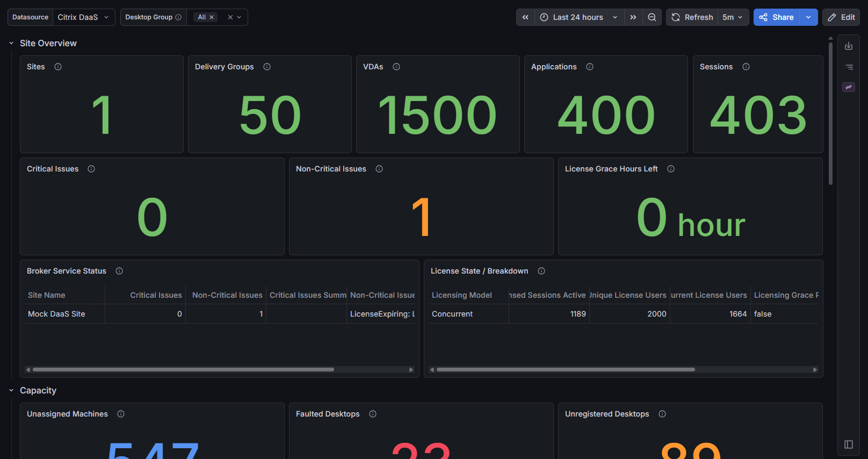The image size is (868, 459).
Task: Click the dashboard vertical scrollbar thumb
Action: 830,113
